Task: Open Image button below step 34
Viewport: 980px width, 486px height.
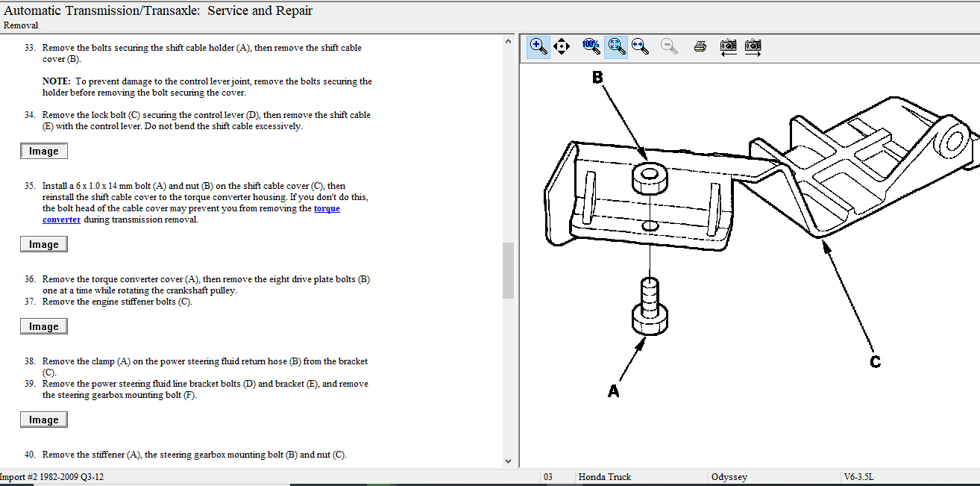Action: click(44, 151)
